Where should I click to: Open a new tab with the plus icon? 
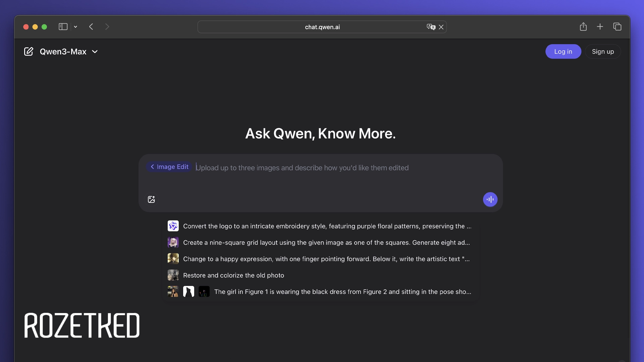click(600, 26)
